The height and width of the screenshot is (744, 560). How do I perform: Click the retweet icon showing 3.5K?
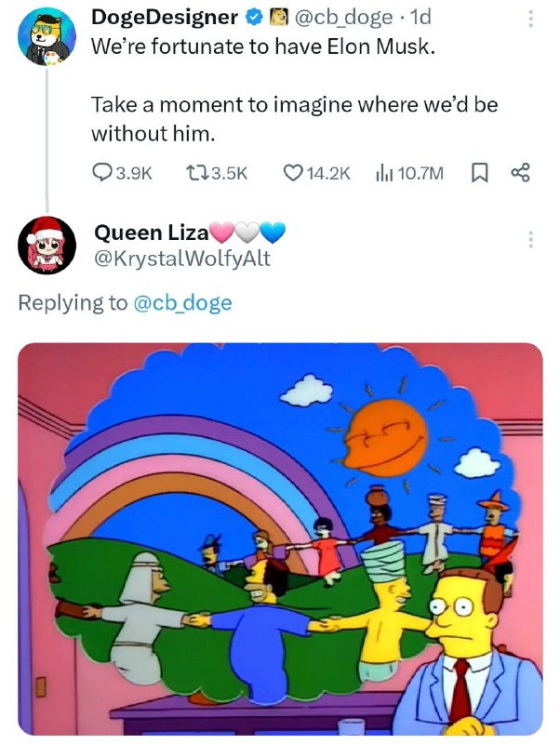click(x=194, y=173)
